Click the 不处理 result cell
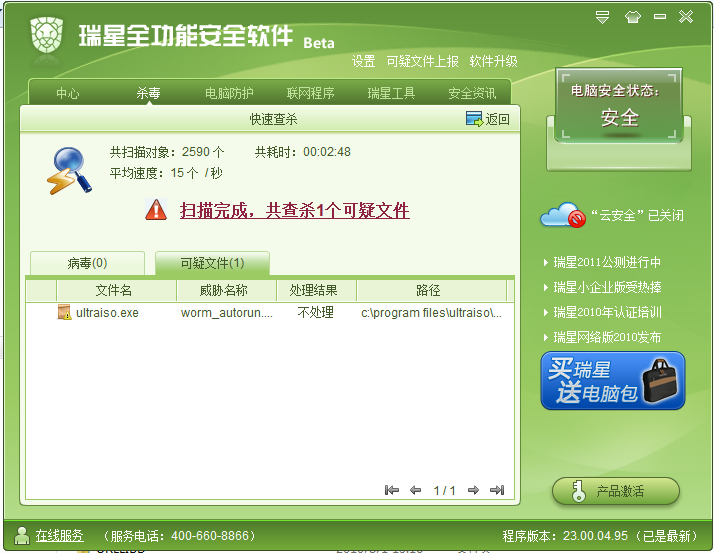This screenshot has height=553, width=714. (x=316, y=312)
